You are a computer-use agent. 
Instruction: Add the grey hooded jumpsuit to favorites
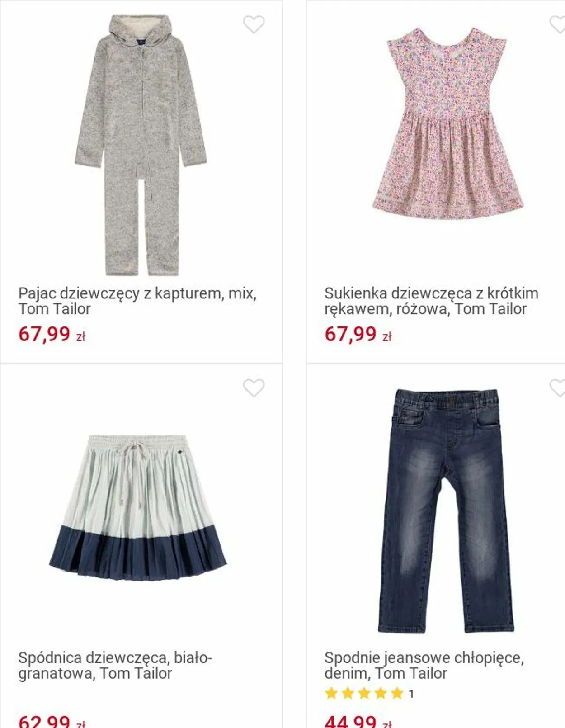254,24
